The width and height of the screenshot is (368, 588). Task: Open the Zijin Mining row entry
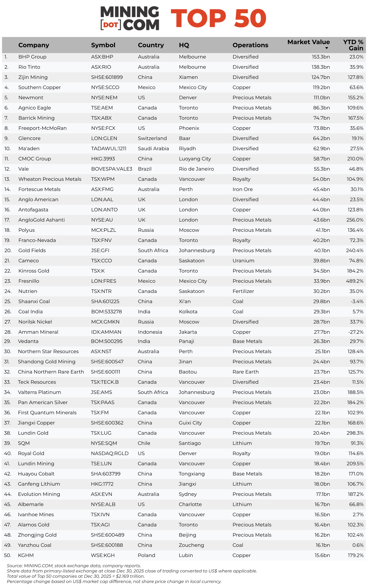coord(33,77)
